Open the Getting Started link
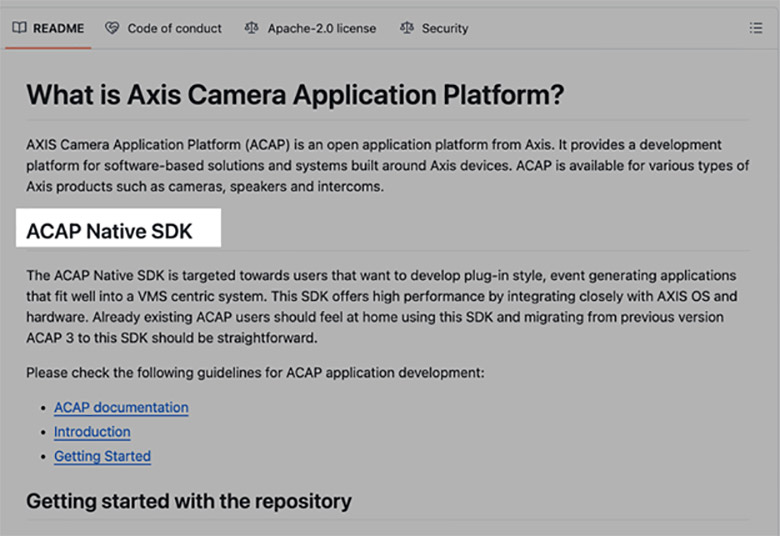The image size is (780, 536). [102, 456]
